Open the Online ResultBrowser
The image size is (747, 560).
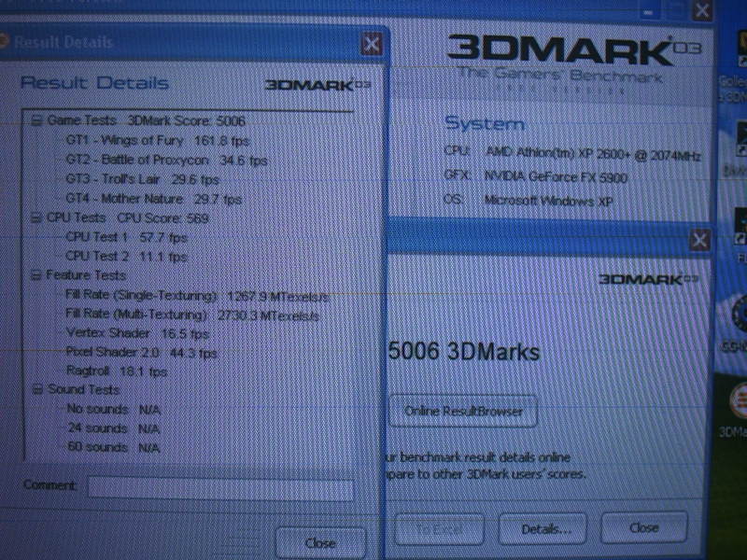tap(463, 411)
